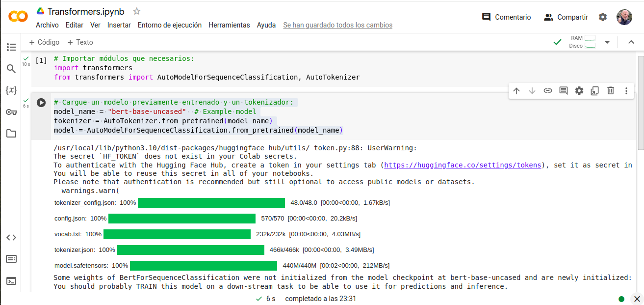Follow the huggingface.co settings tokens link
The image size is (644, 305).
point(463,166)
